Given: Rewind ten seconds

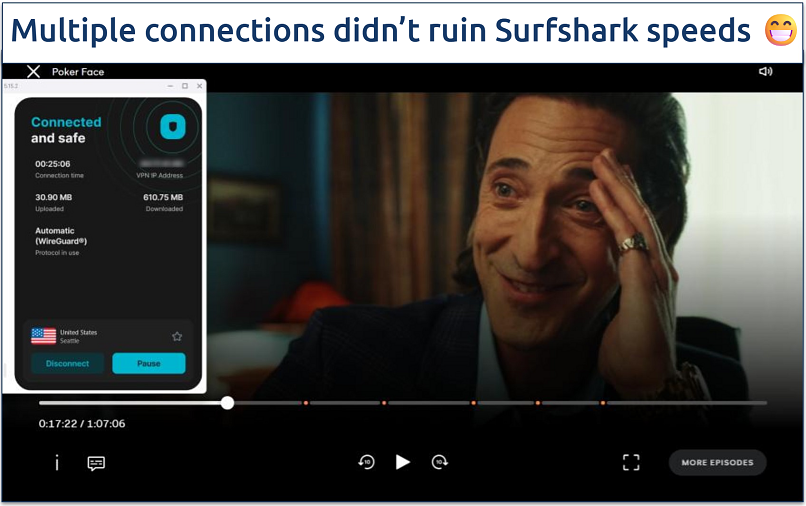Looking at the screenshot, I should point(367,462).
